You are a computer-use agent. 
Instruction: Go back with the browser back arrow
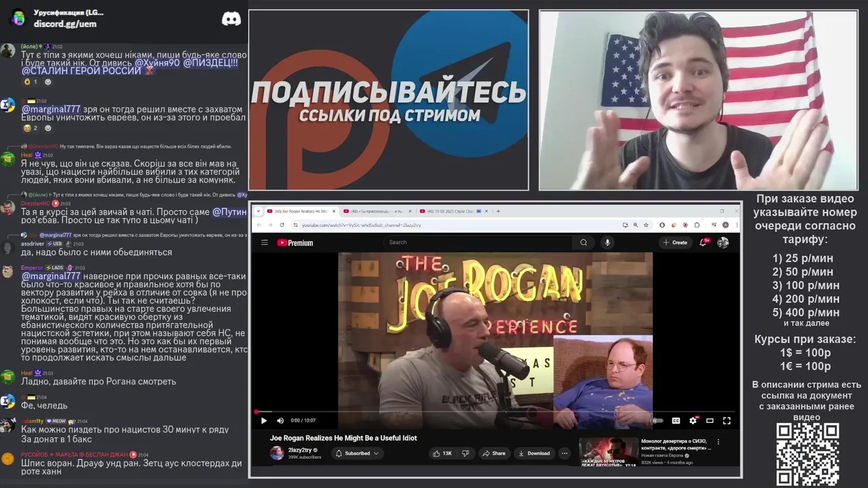(259, 224)
